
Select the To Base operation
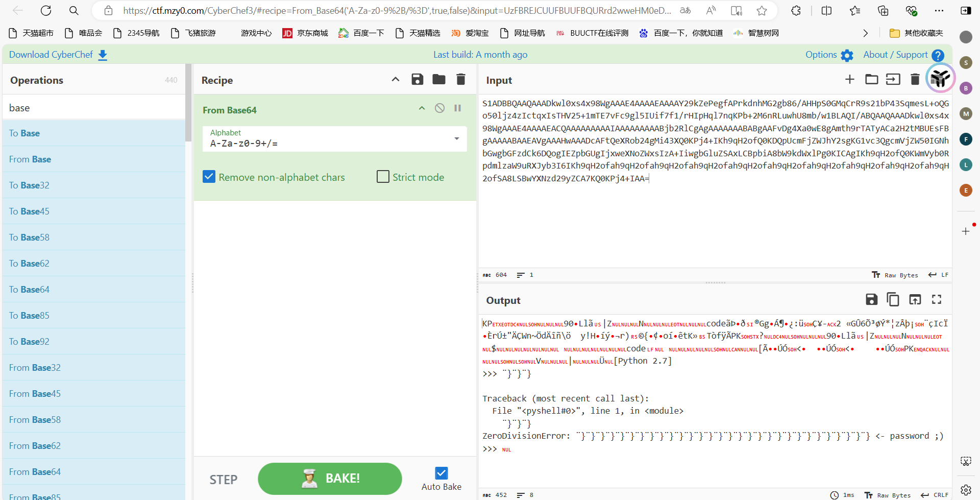(94, 133)
